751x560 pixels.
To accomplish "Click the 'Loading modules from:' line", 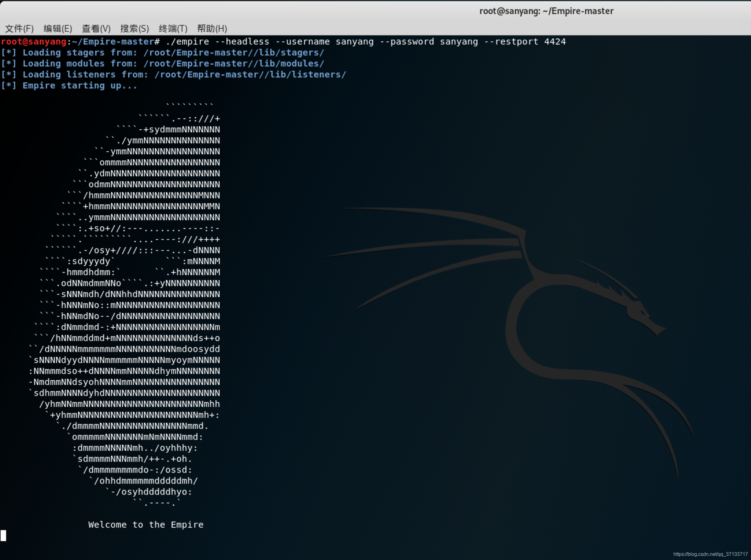I will pyautogui.click(x=163, y=64).
